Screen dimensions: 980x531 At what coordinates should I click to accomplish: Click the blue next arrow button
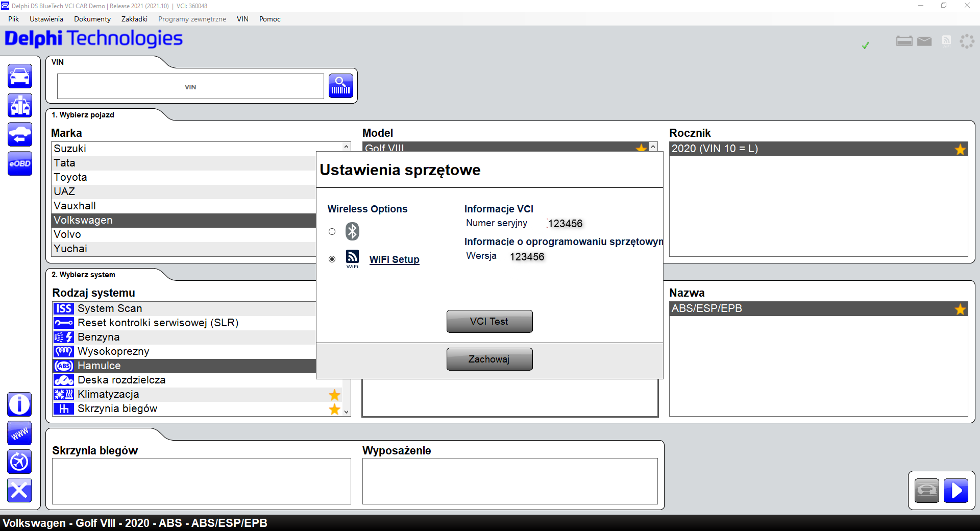(x=956, y=491)
